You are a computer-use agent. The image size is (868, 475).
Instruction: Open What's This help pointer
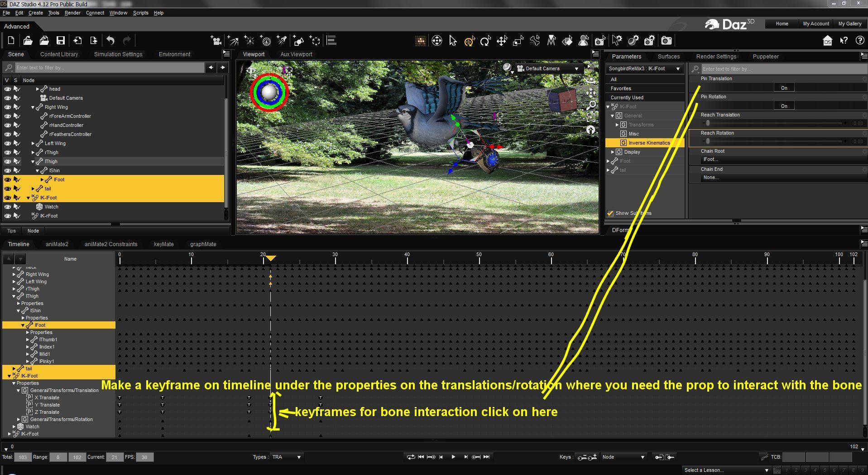pos(844,41)
